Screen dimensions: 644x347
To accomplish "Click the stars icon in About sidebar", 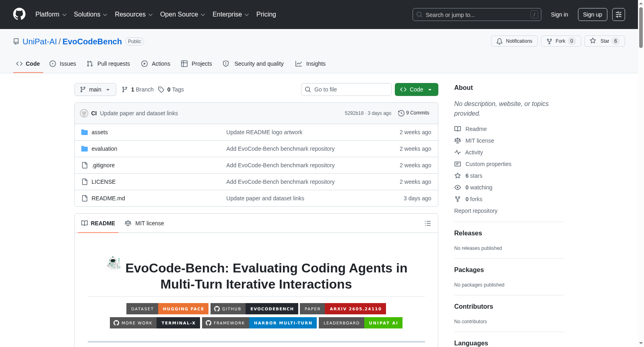I will (458, 176).
